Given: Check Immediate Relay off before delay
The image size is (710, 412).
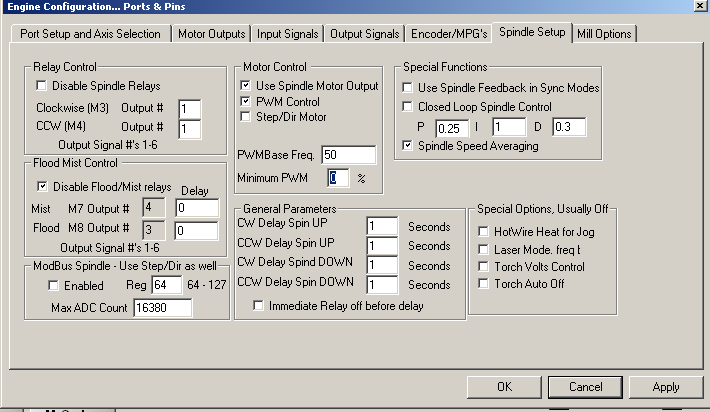Looking at the screenshot, I should coord(259,306).
